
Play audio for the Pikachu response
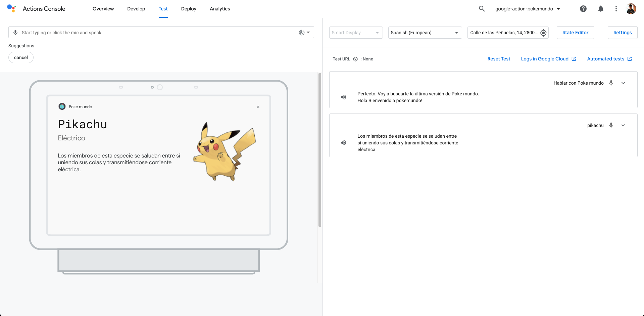coord(343,143)
